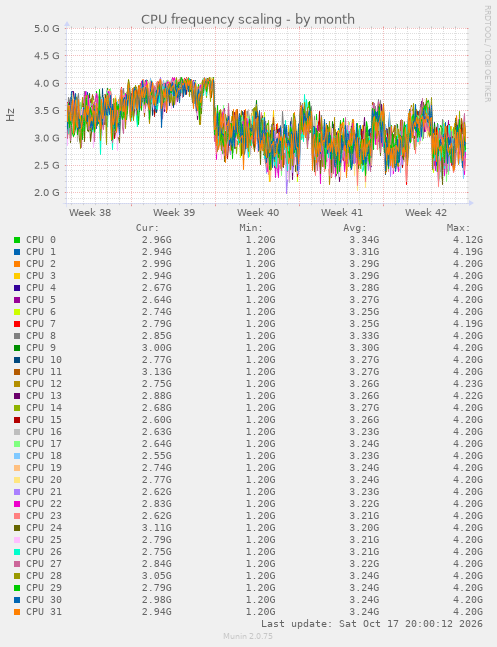Click the '3.0 G' y-axis tick label
Image resolution: width=497 pixels, height=647 pixels.
47,138
